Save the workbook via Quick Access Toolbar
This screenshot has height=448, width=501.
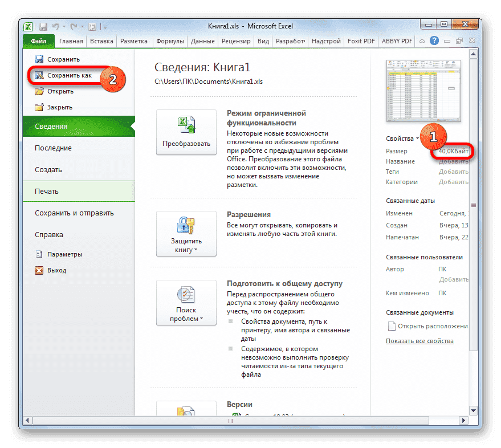tap(43, 26)
